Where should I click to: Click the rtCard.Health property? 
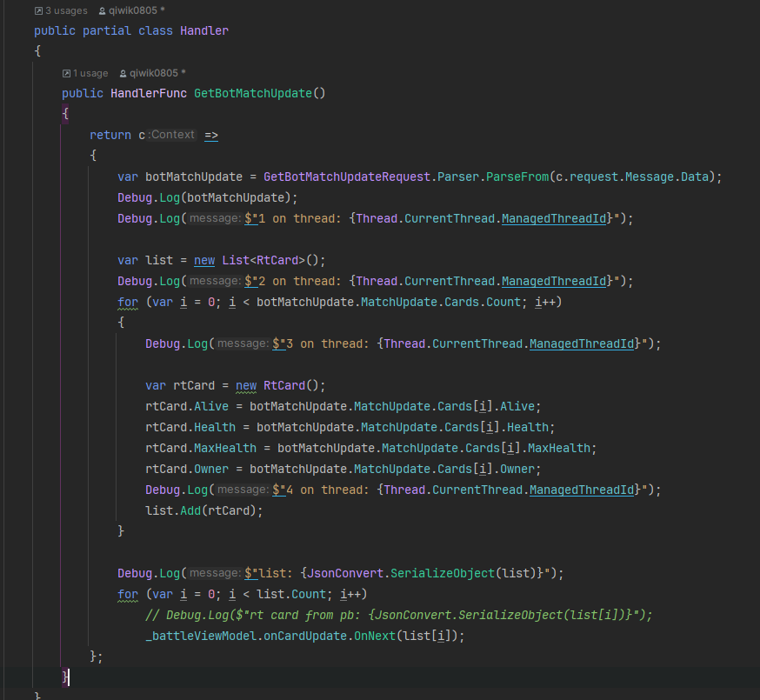(215, 427)
